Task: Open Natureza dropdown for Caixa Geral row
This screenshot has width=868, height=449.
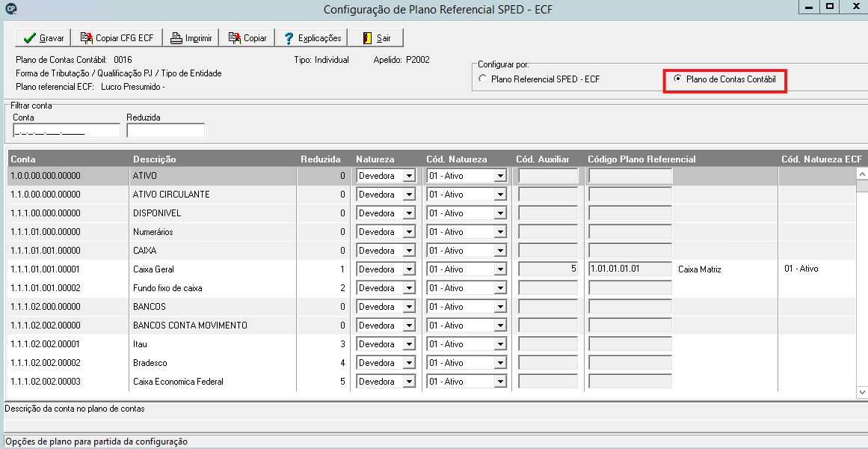Action: [x=409, y=269]
